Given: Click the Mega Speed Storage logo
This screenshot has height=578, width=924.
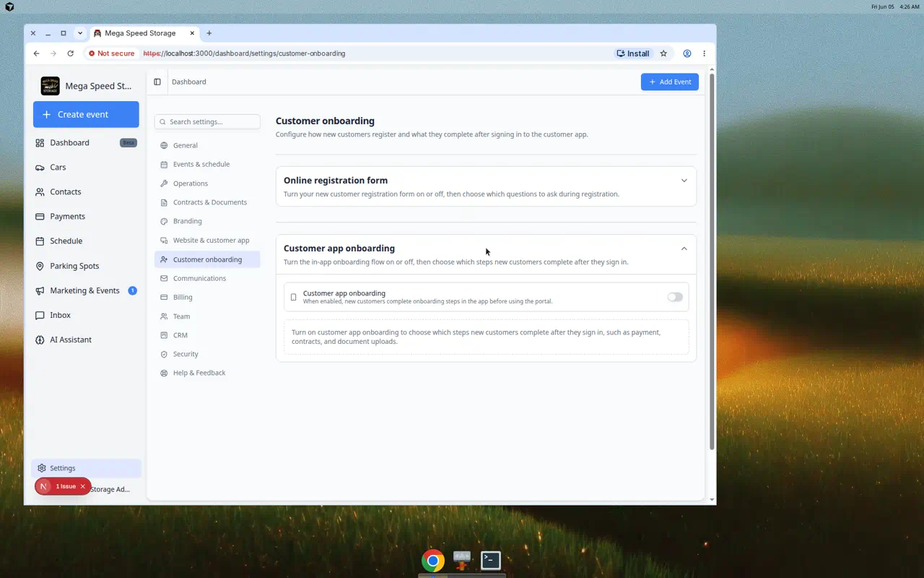Looking at the screenshot, I should (x=51, y=86).
